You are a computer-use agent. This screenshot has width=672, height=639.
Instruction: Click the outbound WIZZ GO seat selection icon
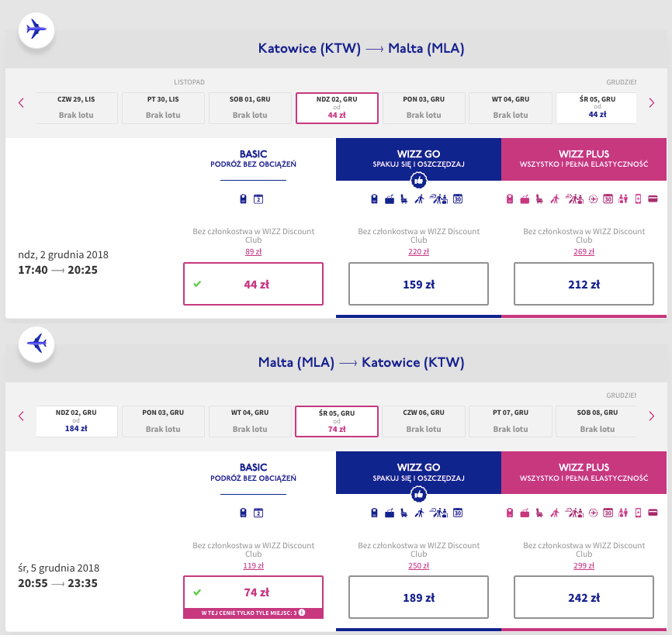tap(404, 199)
